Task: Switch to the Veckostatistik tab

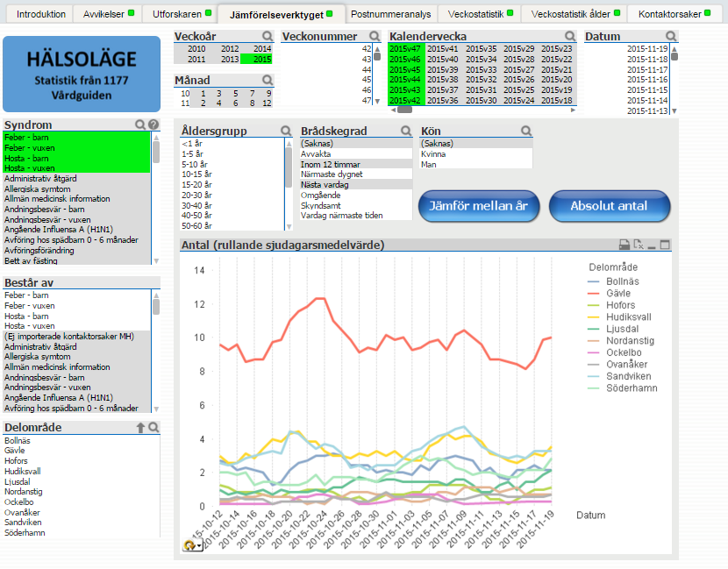Action: (480, 14)
